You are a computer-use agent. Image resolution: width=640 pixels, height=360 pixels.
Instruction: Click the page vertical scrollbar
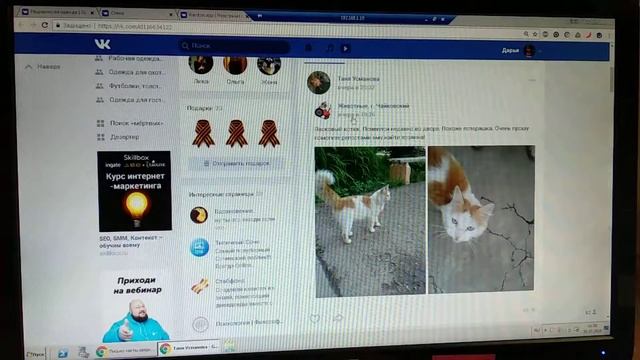pyautogui.click(x=611, y=80)
